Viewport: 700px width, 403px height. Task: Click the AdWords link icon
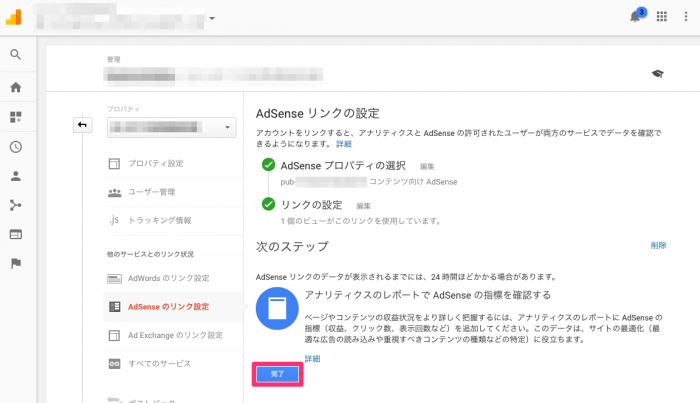coord(114,279)
